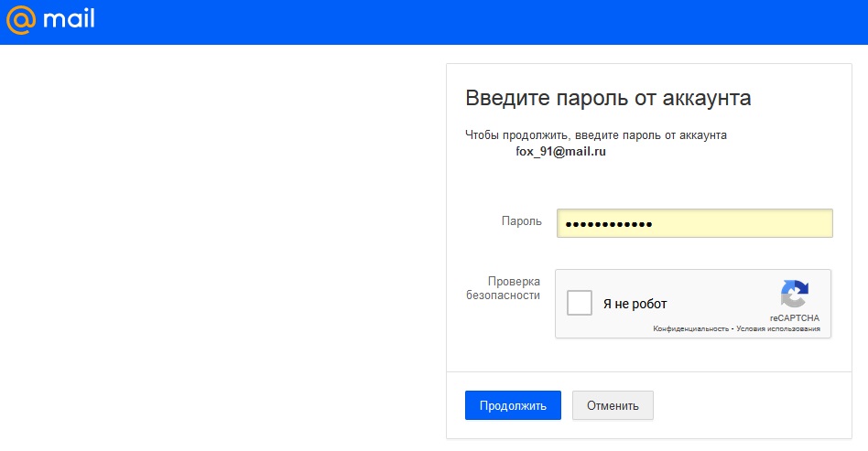Click the orange @ Mail.ru logo icon
868x451 pixels.
pyautogui.click(x=21, y=20)
